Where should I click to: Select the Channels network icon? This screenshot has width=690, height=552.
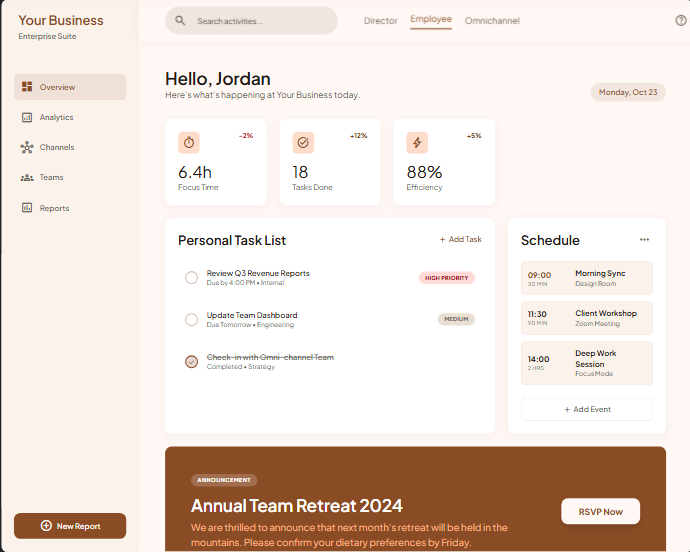tap(27, 147)
